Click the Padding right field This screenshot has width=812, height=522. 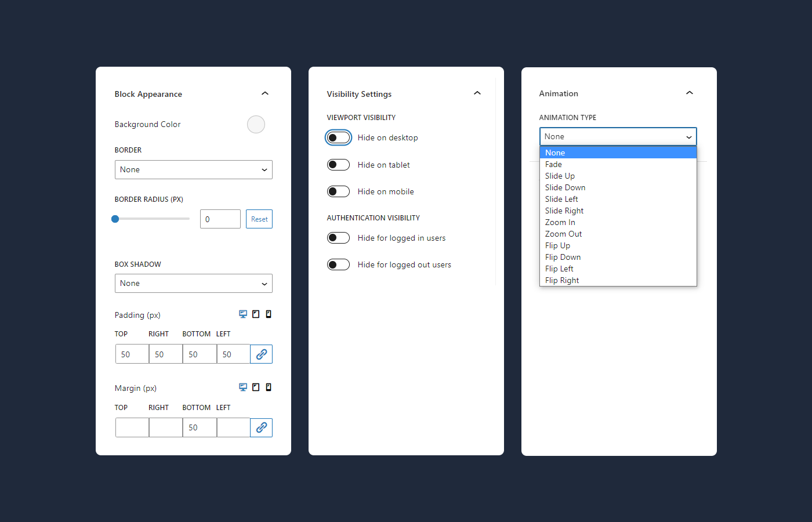coord(166,354)
